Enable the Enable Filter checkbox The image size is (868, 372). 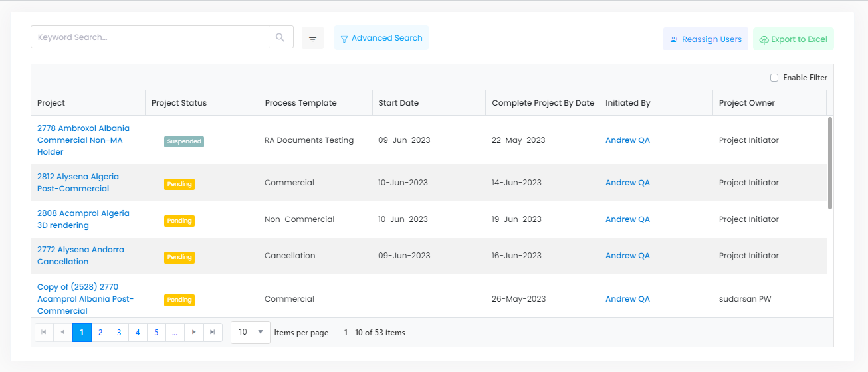point(774,78)
